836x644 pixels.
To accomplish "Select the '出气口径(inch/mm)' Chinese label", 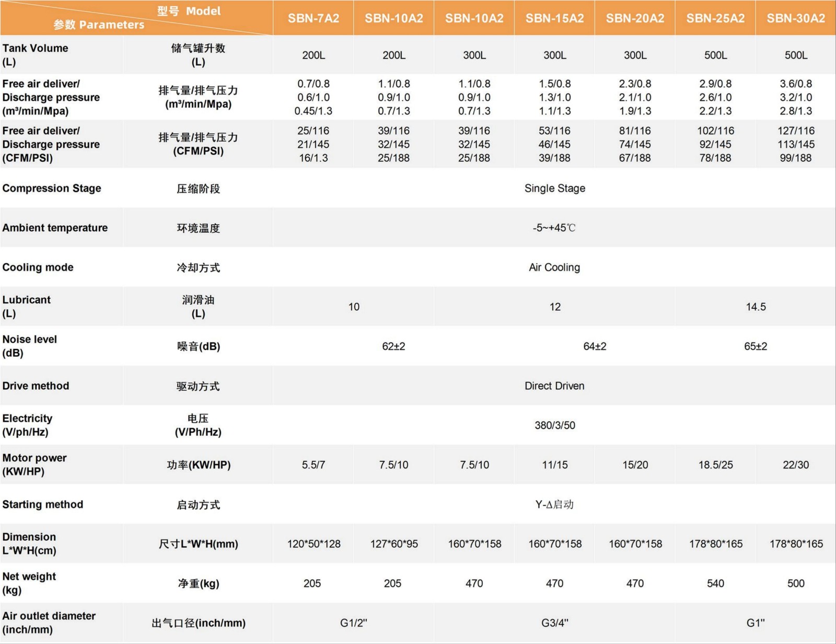I will 199,623.
